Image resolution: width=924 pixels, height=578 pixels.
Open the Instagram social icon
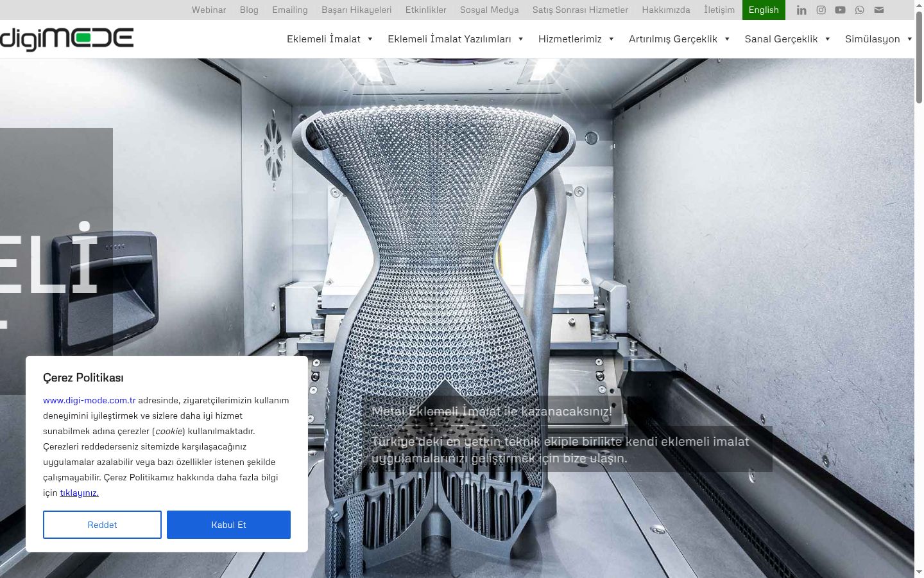tap(821, 10)
